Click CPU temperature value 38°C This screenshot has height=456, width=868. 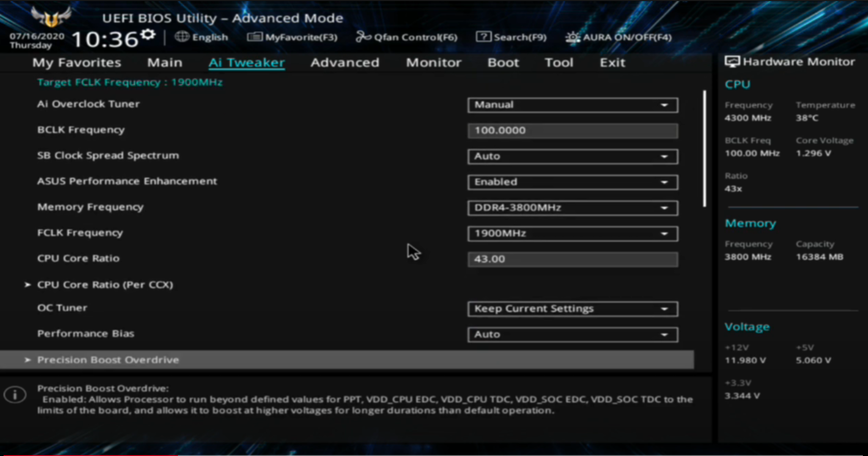point(807,118)
